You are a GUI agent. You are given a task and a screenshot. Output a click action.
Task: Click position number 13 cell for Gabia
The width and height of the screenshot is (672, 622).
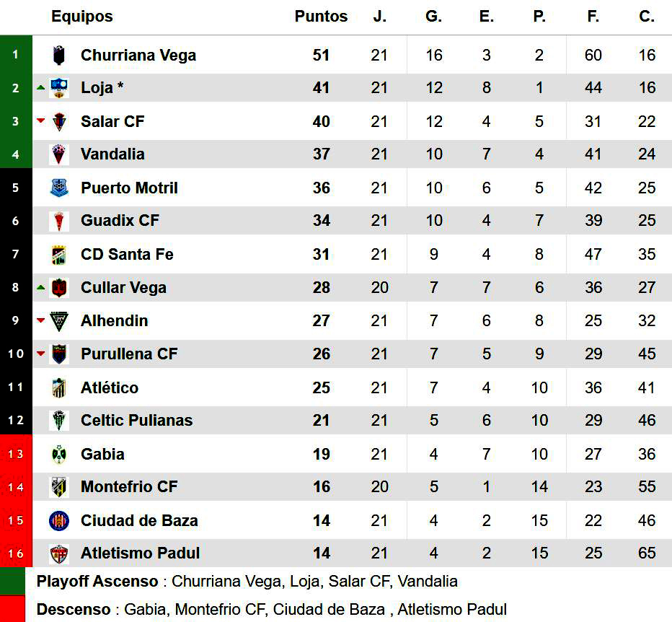pyautogui.click(x=16, y=454)
